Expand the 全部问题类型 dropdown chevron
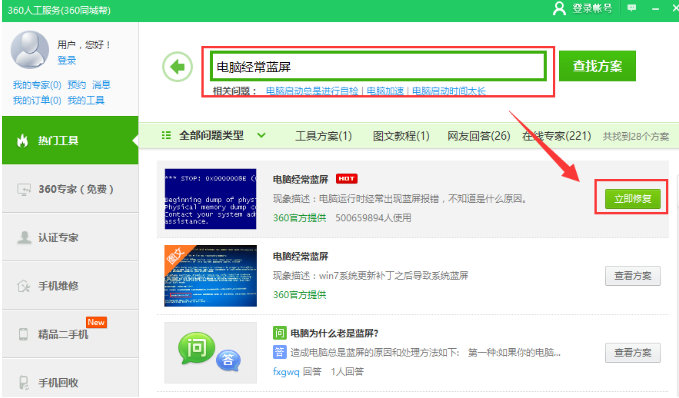 (x=261, y=136)
